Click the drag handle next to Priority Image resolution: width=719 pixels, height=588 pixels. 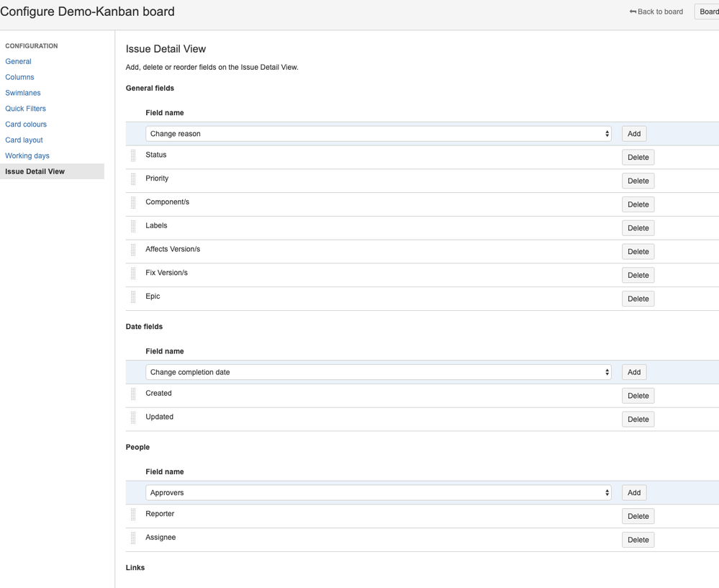[x=133, y=178]
